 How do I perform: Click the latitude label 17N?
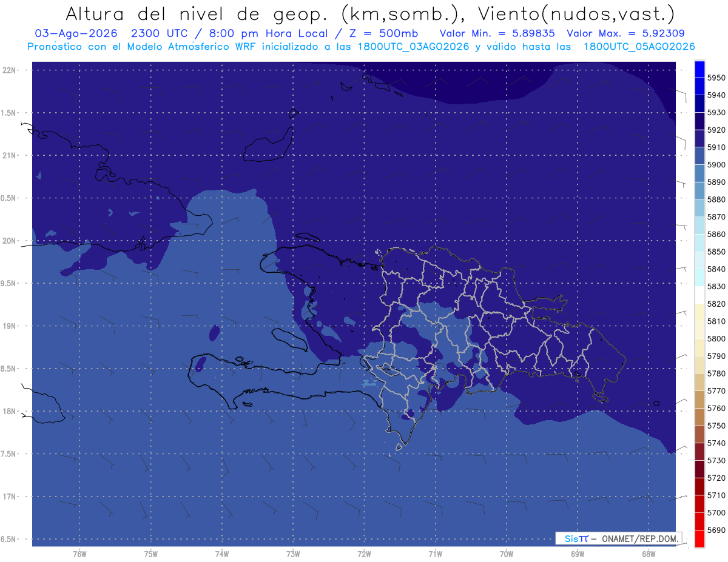9,497
